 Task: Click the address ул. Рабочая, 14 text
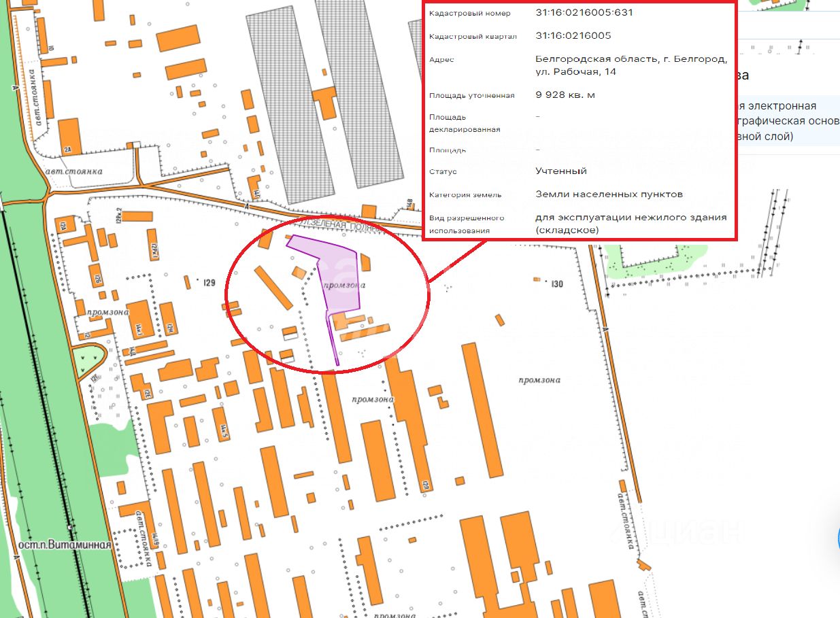point(576,71)
